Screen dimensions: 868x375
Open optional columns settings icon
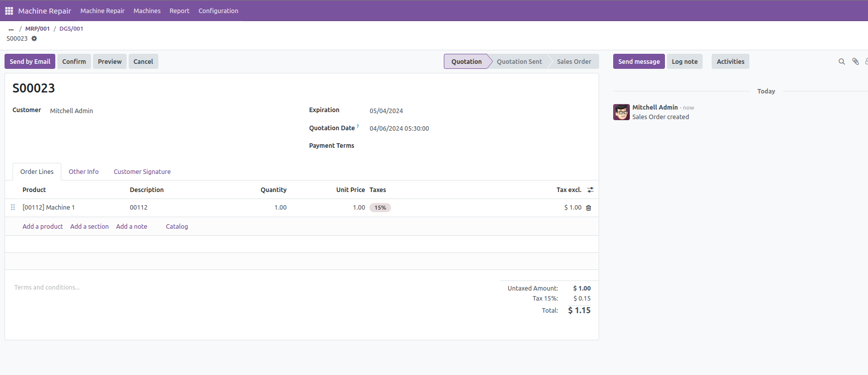(591, 190)
